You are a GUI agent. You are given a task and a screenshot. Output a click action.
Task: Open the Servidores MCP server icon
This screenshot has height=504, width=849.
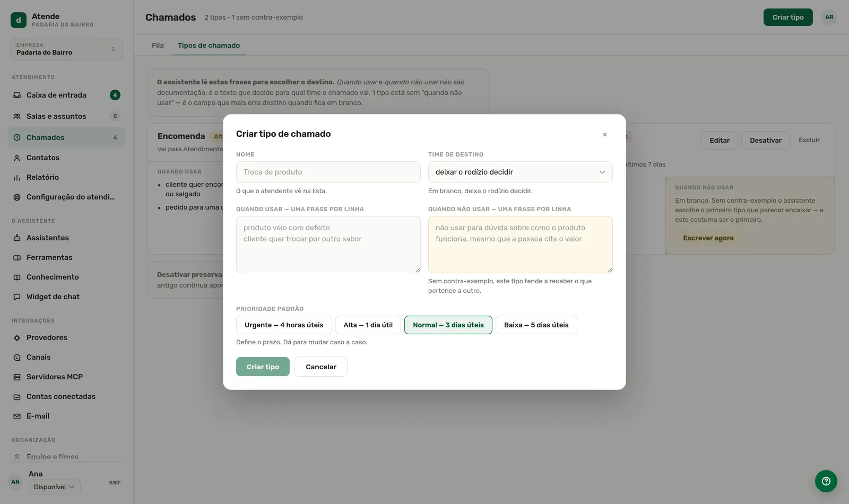click(x=17, y=377)
